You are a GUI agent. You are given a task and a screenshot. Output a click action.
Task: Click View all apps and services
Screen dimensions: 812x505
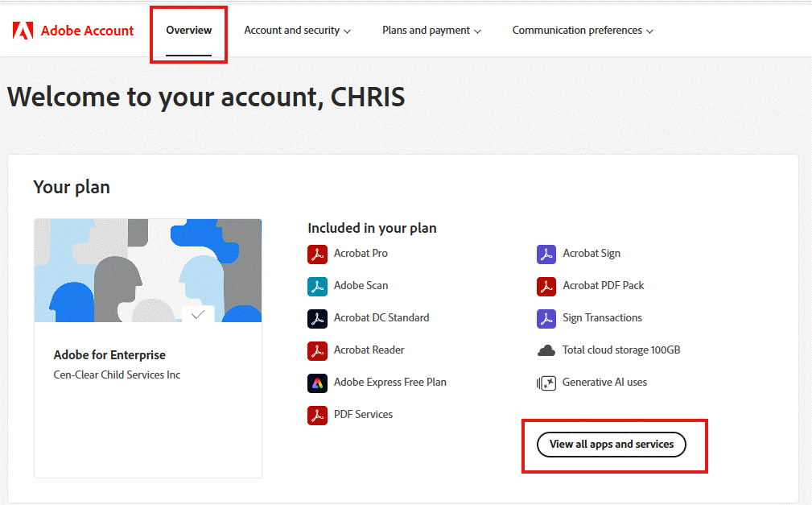coord(612,445)
